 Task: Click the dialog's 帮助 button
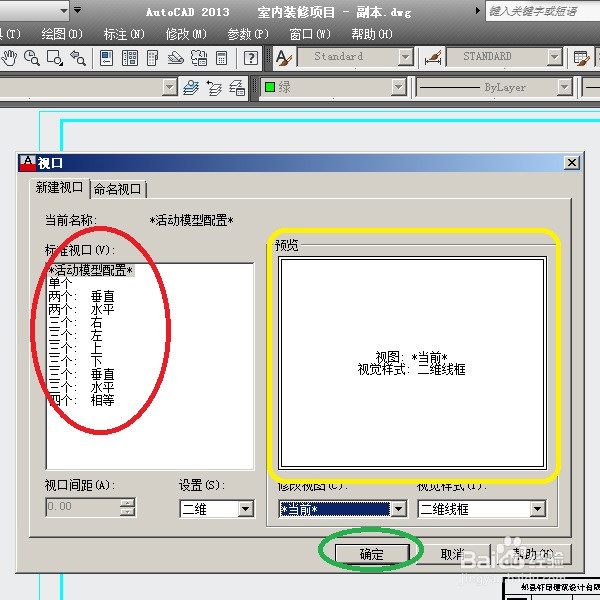(533, 554)
